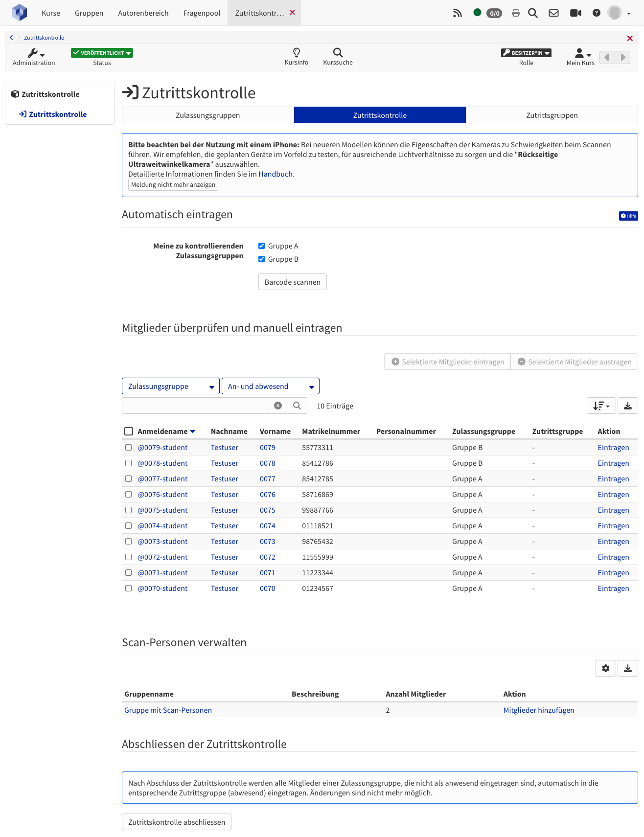Expand the Zulassungsgruppe filter dropdown

point(171,386)
